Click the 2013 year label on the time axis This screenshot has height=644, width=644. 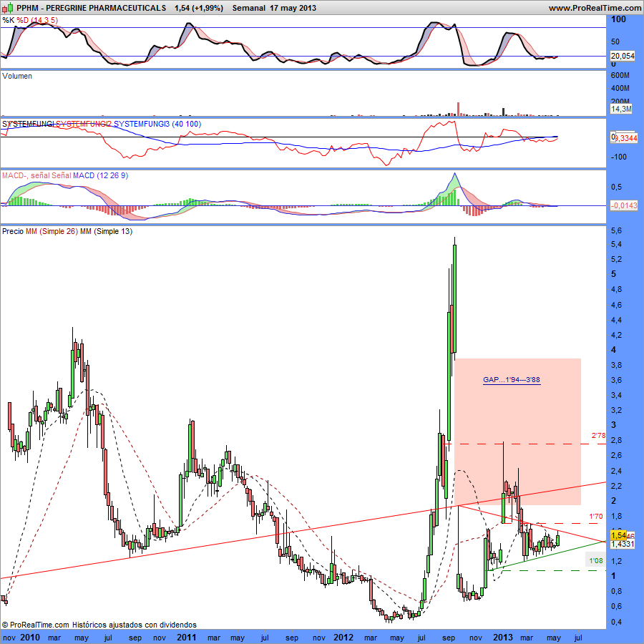click(503, 638)
